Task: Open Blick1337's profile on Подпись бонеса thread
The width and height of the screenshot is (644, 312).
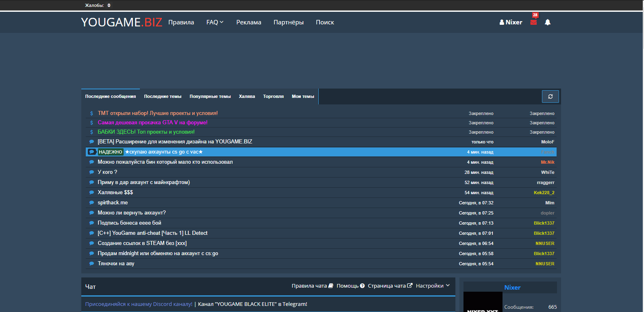Action: [544, 223]
